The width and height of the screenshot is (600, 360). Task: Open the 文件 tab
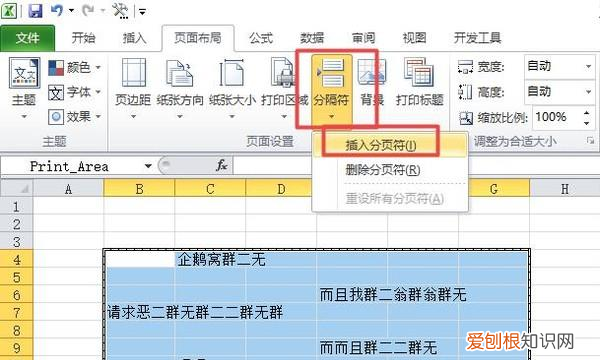point(28,38)
